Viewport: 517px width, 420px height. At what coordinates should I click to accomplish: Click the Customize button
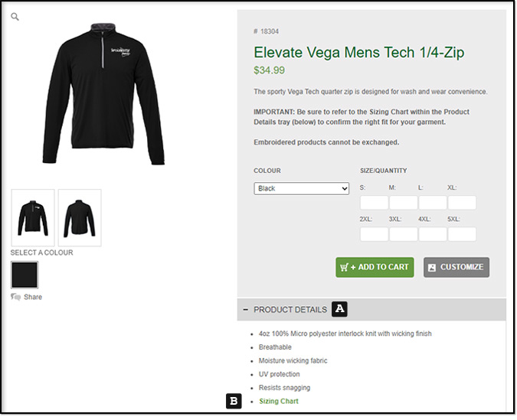[x=456, y=267]
